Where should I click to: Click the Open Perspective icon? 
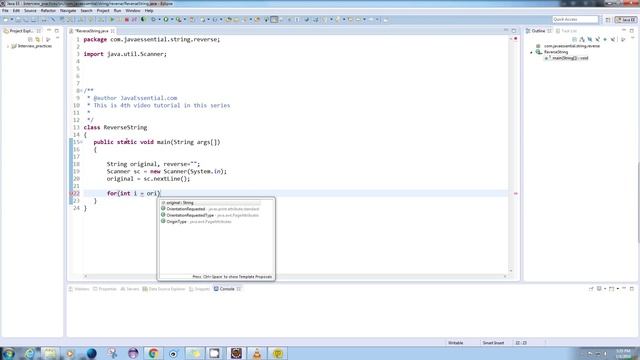pyautogui.click(x=608, y=20)
